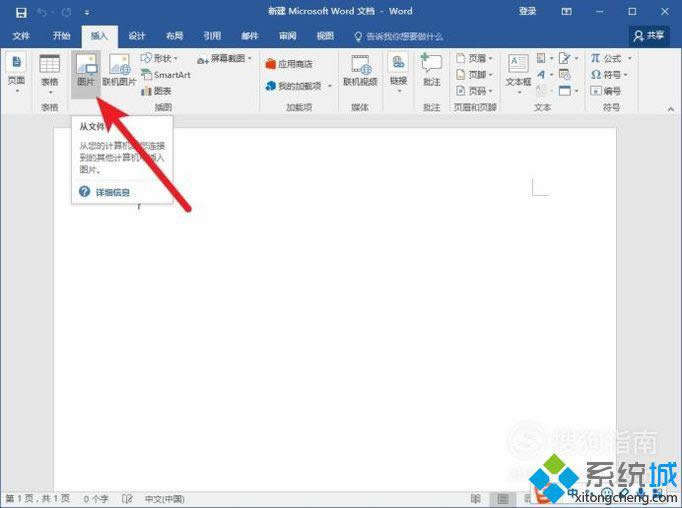This screenshot has width=682, height=508.
Task: Click the 共享 share button
Action: (649, 36)
